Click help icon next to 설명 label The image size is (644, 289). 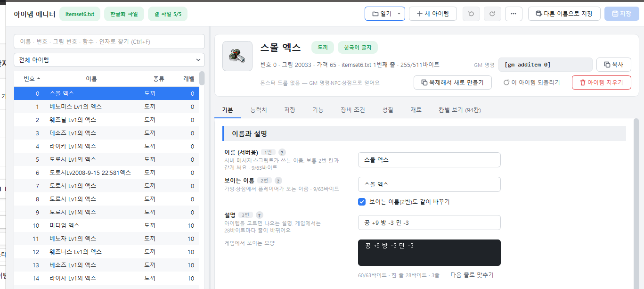(259, 215)
